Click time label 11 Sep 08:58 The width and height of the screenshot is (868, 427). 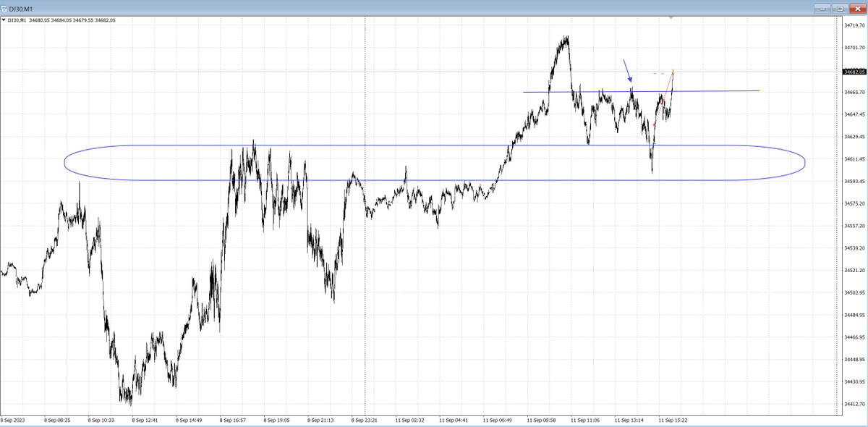click(542, 419)
